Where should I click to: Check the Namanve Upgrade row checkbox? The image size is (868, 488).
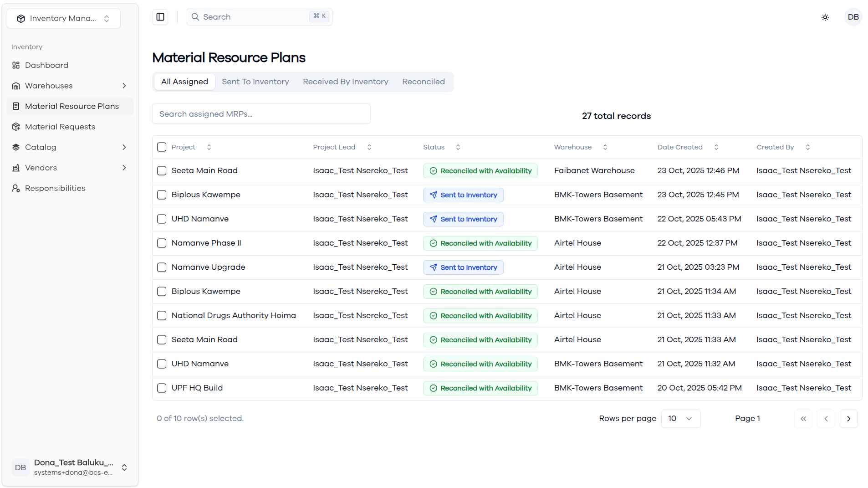coord(162,267)
